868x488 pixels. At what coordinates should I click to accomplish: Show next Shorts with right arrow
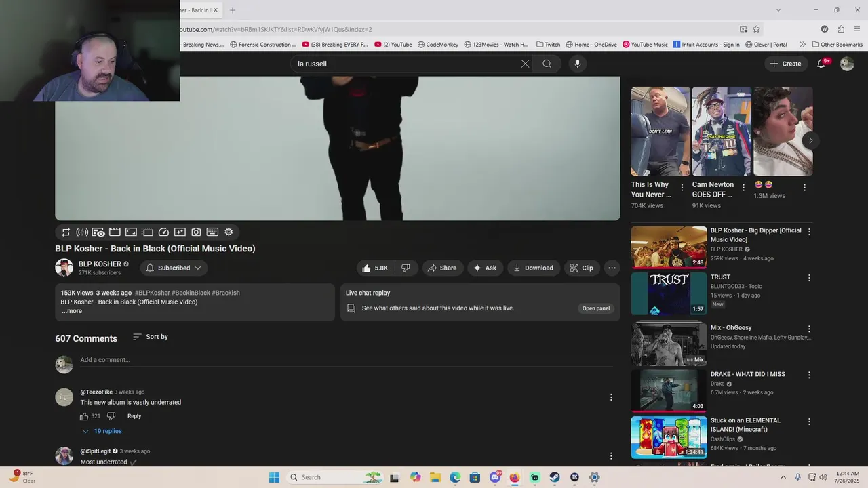tap(810, 140)
